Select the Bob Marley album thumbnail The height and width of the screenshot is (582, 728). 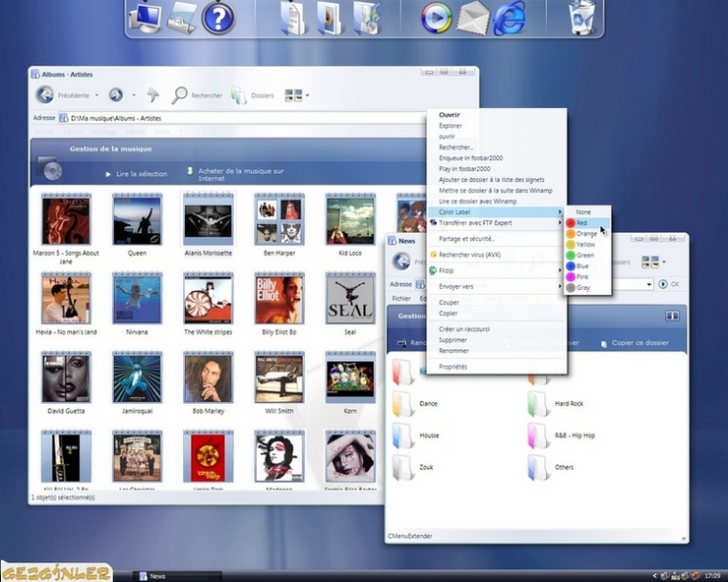208,377
